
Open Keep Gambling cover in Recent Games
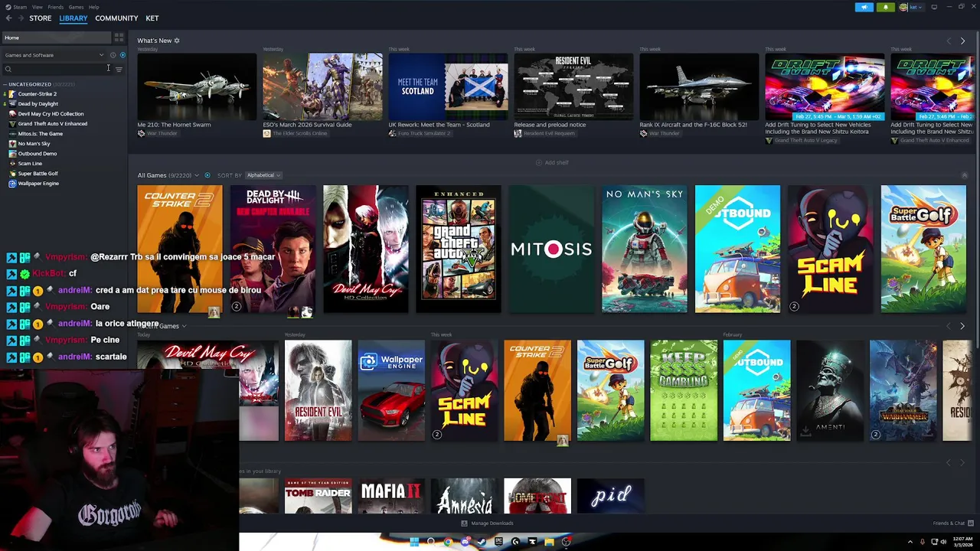pyautogui.click(x=684, y=390)
